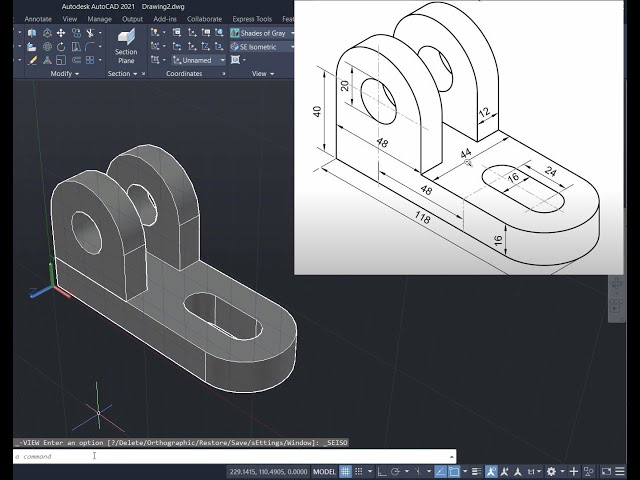The image size is (640, 480).
Task: Click the MODEL space button
Action: pos(325,471)
